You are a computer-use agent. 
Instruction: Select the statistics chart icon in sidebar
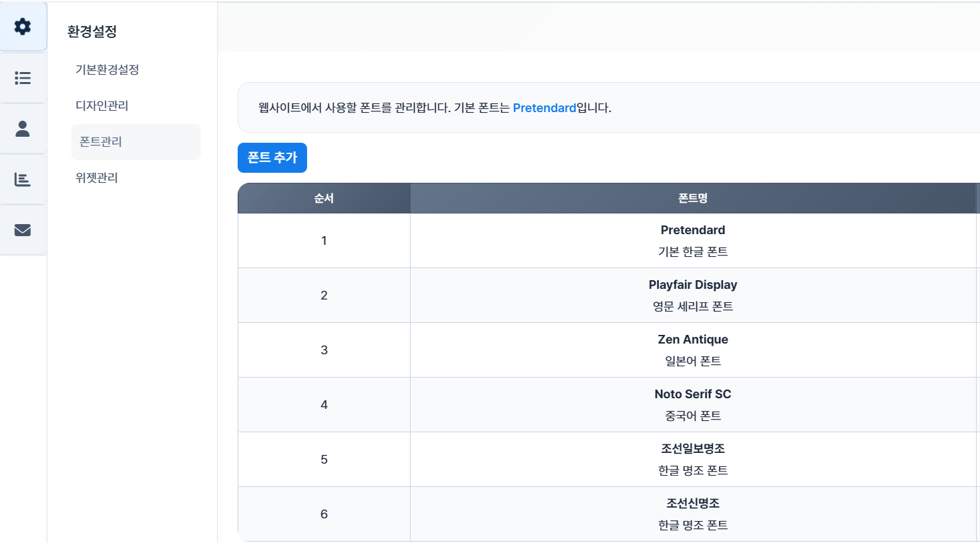pyautogui.click(x=23, y=179)
